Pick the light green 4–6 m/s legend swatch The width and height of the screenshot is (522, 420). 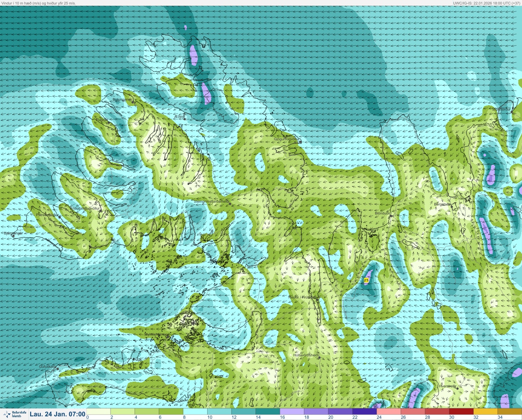coord(147,411)
